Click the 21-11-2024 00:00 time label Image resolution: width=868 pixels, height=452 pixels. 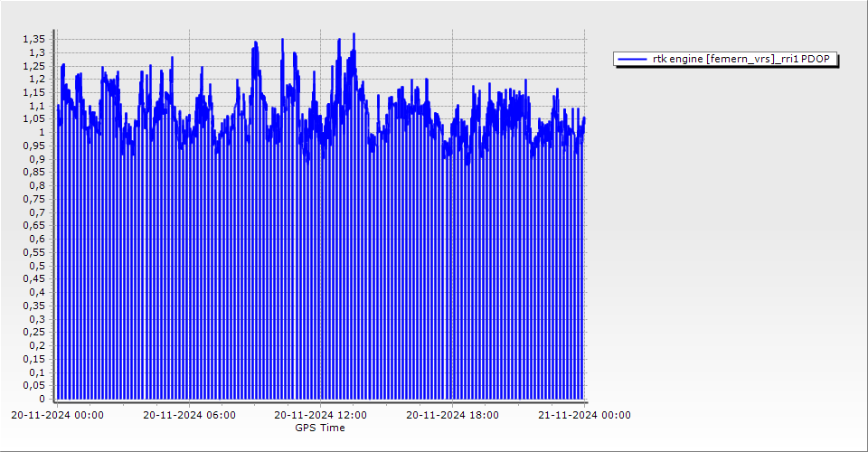tap(584, 416)
